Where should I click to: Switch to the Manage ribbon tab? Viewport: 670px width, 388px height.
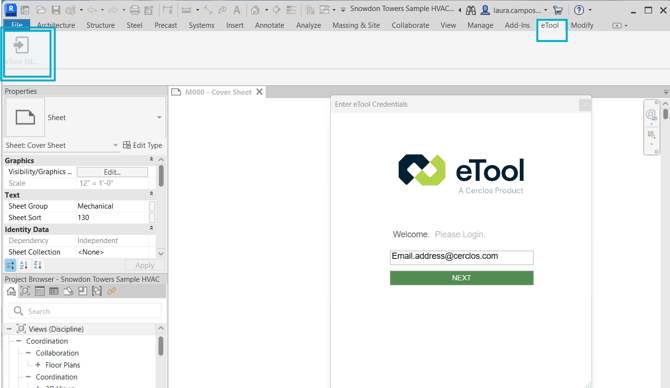pyautogui.click(x=480, y=25)
